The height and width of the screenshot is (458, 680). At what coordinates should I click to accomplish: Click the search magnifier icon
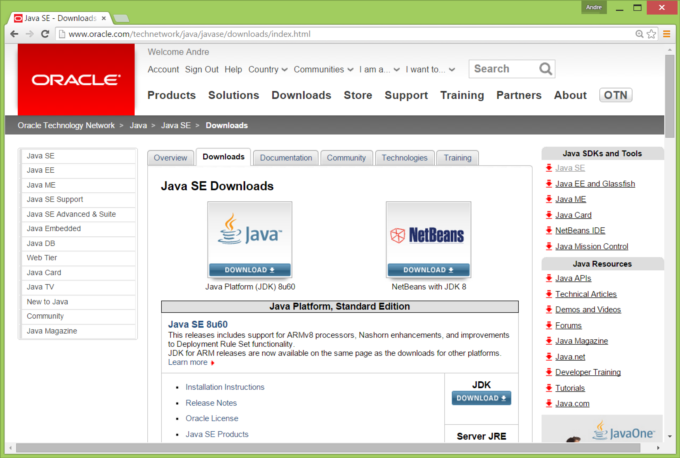pos(546,69)
